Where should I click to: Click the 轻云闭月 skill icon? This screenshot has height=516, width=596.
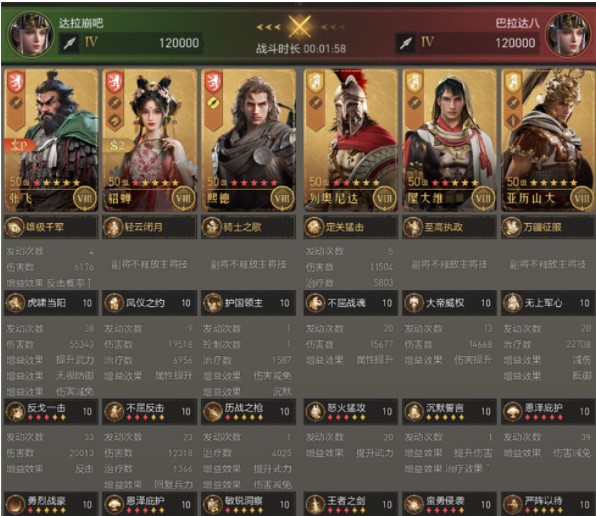point(113,227)
